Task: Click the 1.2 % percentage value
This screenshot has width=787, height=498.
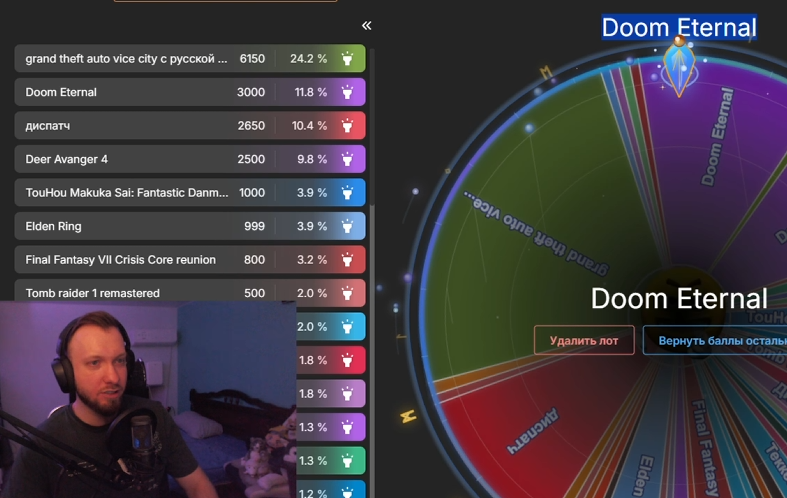Action: [313, 493]
